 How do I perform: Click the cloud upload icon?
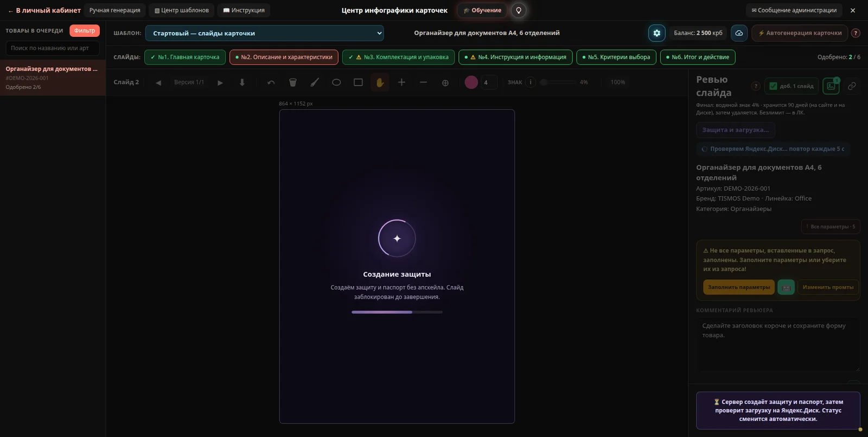pyautogui.click(x=739, y=33)
